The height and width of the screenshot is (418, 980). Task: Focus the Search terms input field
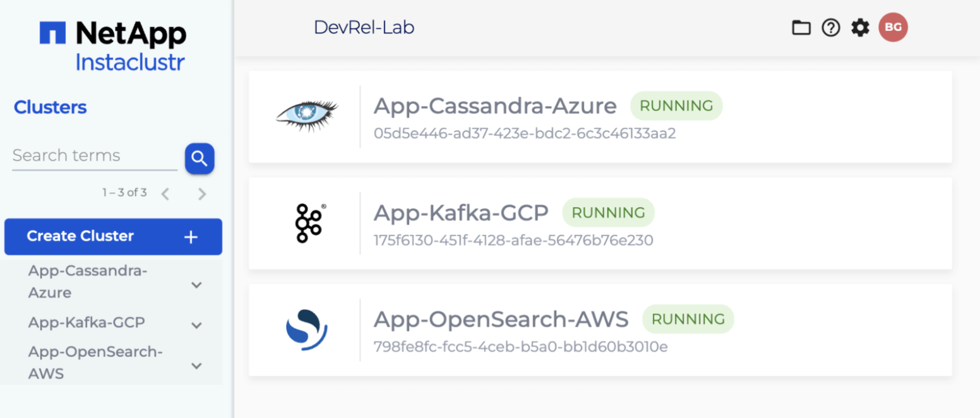[95, 156]
